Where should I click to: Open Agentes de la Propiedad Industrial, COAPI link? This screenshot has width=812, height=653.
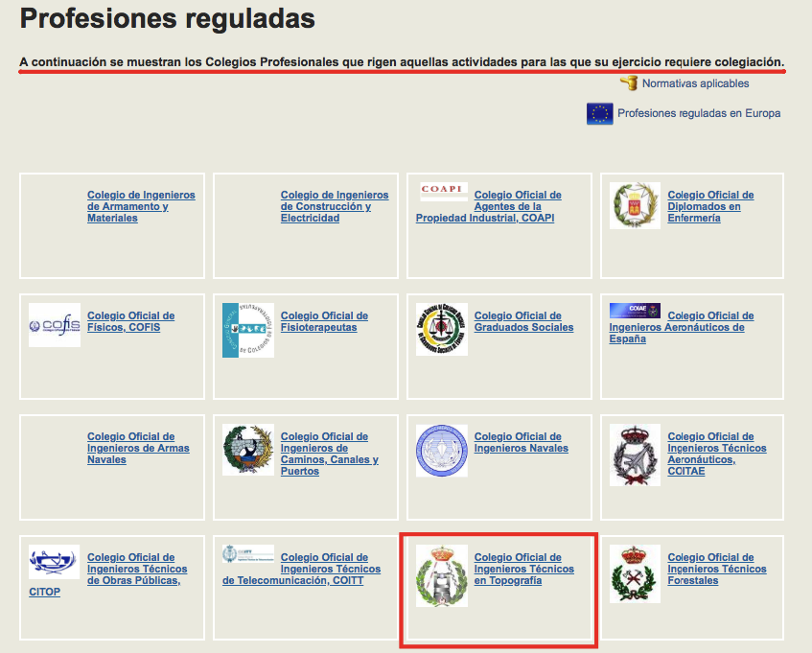pos(488,206)
